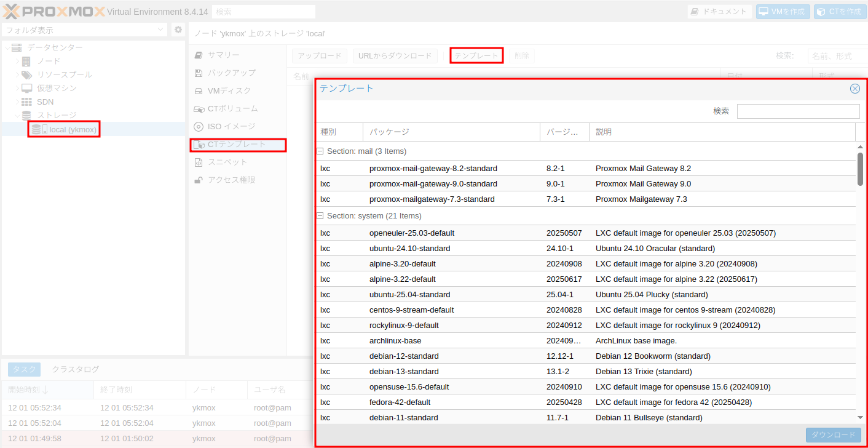Viewport: 868px width, 448px height.
Task: Click the CTを作成 button
Action: tap(840, 12)
